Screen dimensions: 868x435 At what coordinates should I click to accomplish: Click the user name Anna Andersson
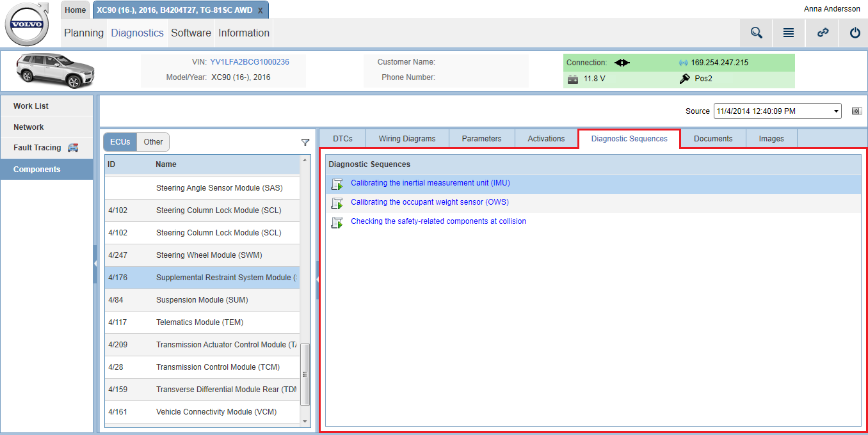tap(832, 9)
